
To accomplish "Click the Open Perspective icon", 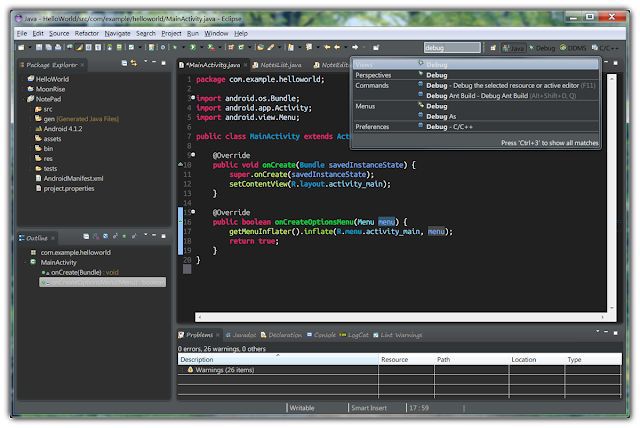I will pyautogui.click(x=494, y=47).
